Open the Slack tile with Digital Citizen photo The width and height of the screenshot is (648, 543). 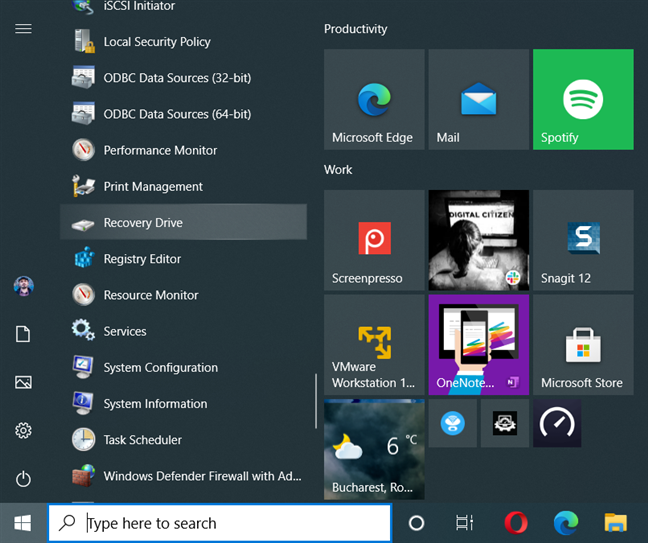point(479,240)
